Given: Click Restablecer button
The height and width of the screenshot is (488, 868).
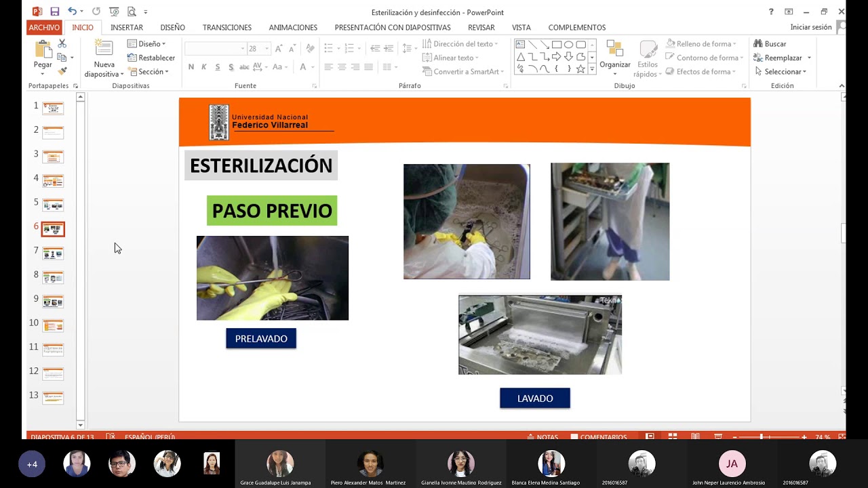Looking at the screenshot, I should tap(151, 58).
